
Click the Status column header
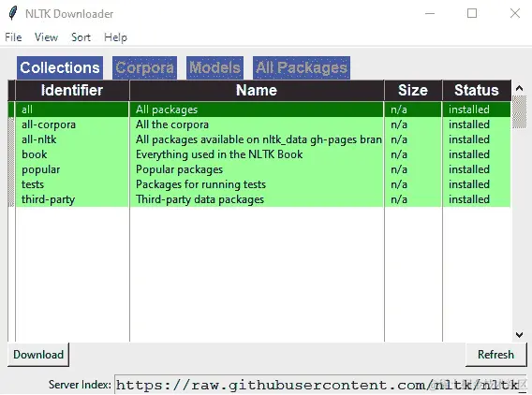coord(477,90)
